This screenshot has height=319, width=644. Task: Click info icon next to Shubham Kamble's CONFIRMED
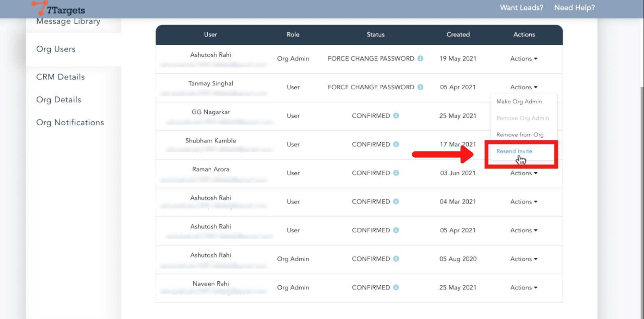(396, 144)
